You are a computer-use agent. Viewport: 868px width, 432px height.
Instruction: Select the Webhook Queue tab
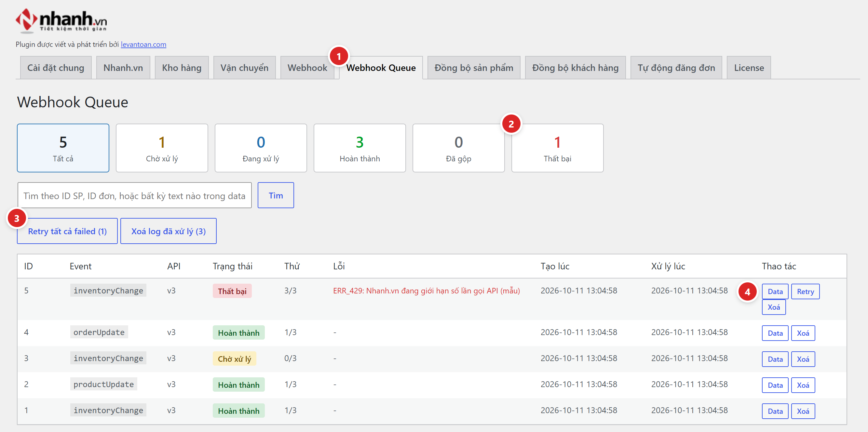[x=381, y=68]
